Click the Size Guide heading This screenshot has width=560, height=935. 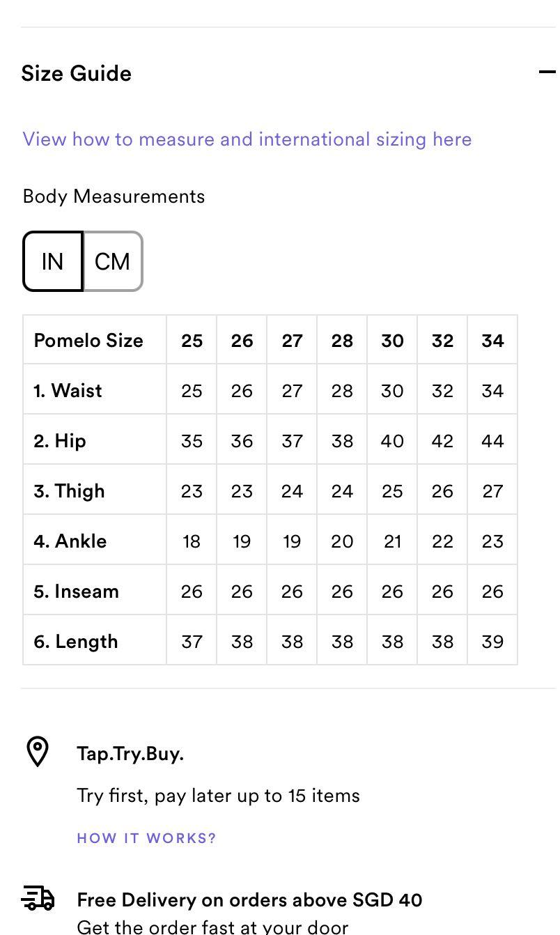pos(77,74)
